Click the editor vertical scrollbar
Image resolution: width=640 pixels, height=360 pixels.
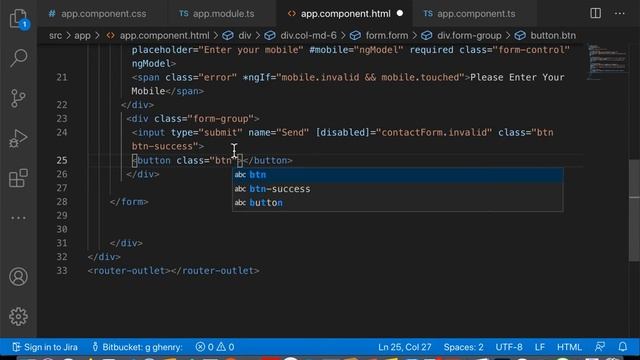pos(634,210)
